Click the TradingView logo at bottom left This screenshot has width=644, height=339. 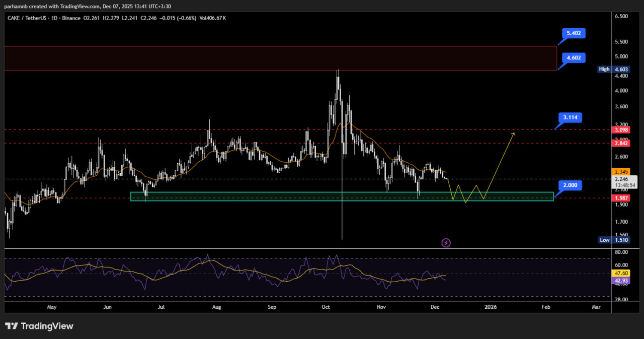click(x=39, y=326)
